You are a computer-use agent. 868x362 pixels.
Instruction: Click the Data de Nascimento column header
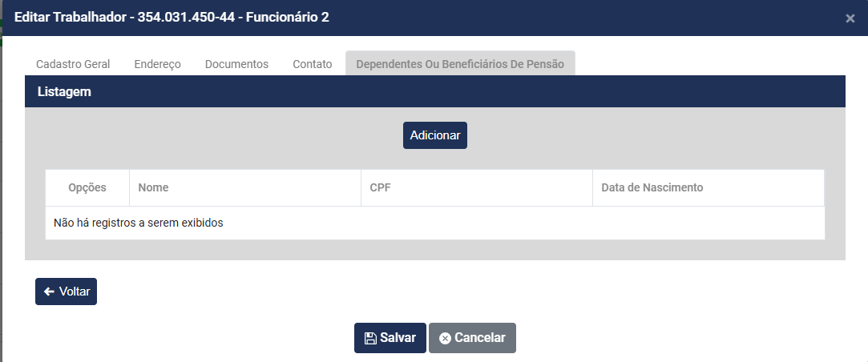652,187
